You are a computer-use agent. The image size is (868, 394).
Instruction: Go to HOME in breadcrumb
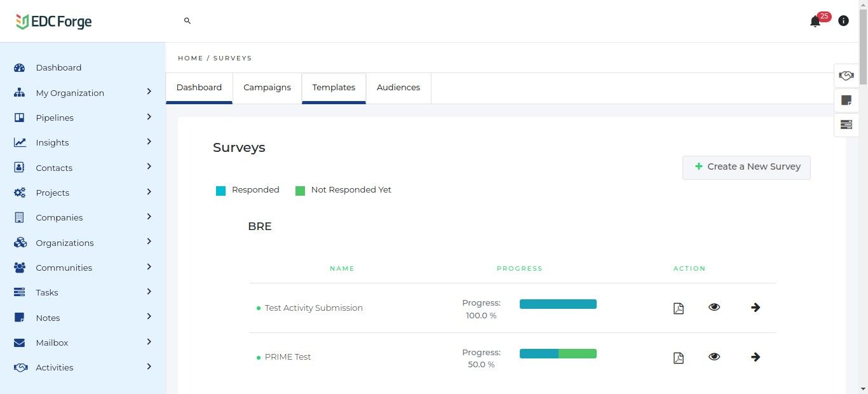pyautogui.click(x=191, y=58)
